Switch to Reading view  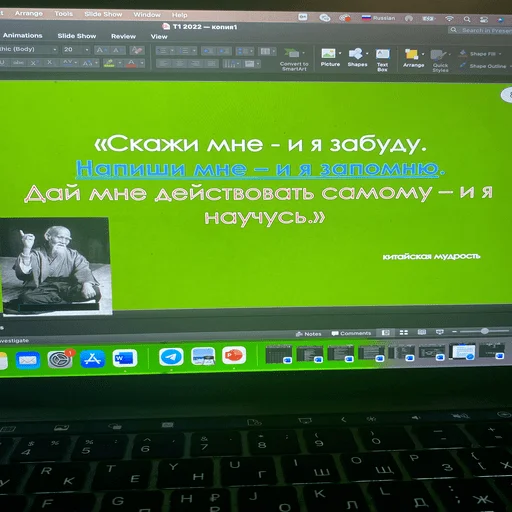[x=422, y=332]
